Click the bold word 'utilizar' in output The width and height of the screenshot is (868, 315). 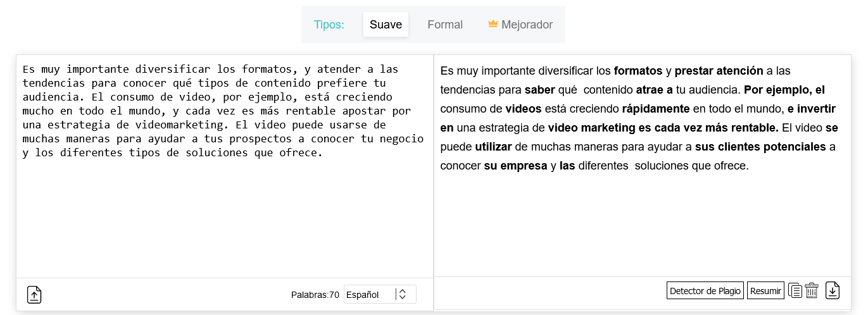492,147
